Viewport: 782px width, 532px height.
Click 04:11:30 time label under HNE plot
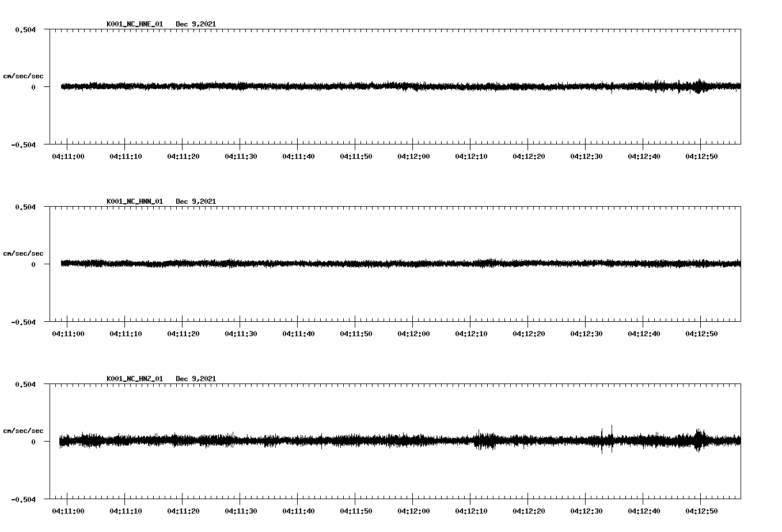pos(241,157)
